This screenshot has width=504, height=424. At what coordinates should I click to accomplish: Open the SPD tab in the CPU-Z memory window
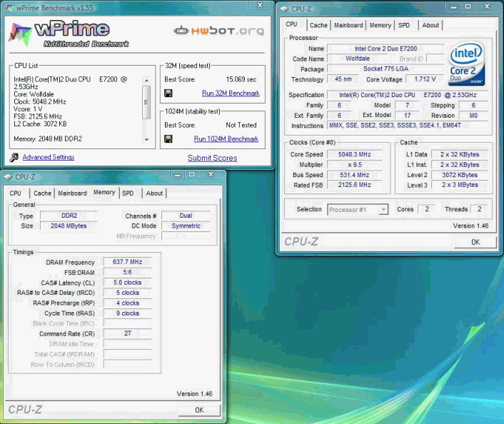tap(128, 193)
